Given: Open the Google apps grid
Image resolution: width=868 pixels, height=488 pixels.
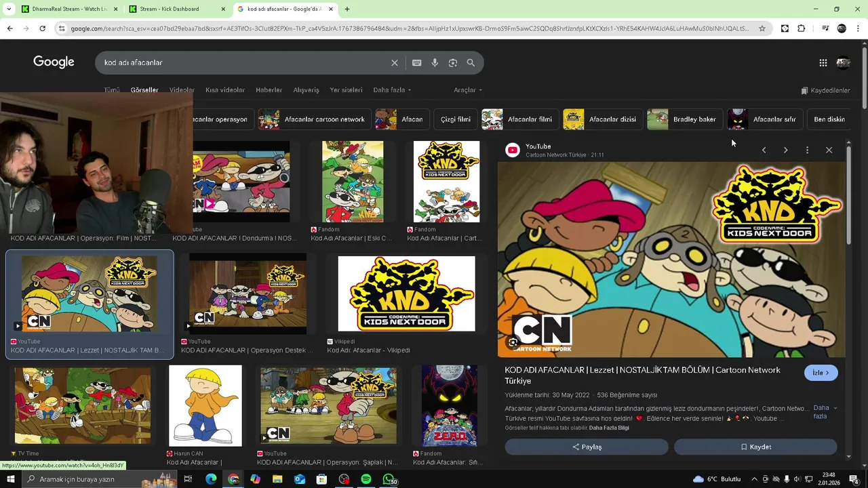Looking at the screenshot, I should pyautogui.click(x=823, y=62).
